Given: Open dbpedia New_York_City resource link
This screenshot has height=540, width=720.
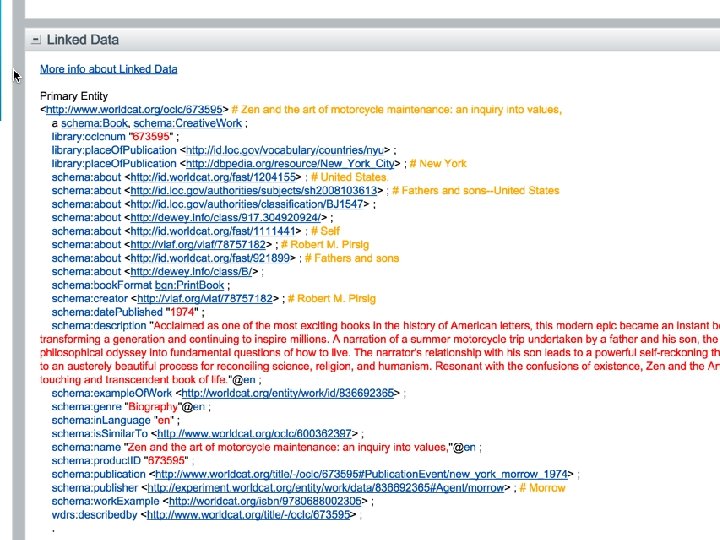Looking at the screenshot, I should pos(290,163).
